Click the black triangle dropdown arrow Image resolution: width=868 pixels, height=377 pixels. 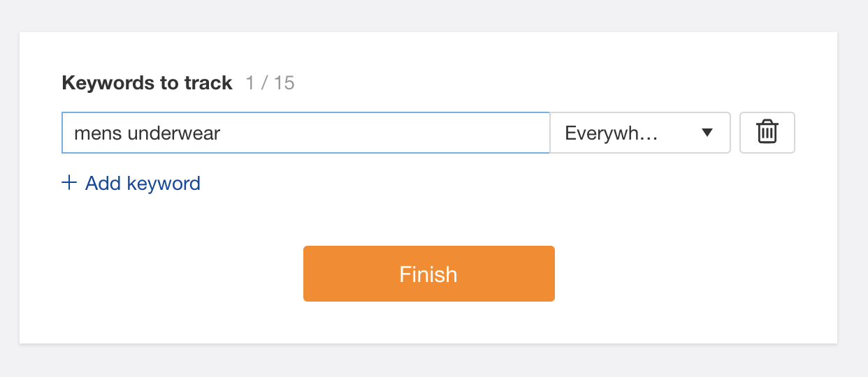coord(707,133)
